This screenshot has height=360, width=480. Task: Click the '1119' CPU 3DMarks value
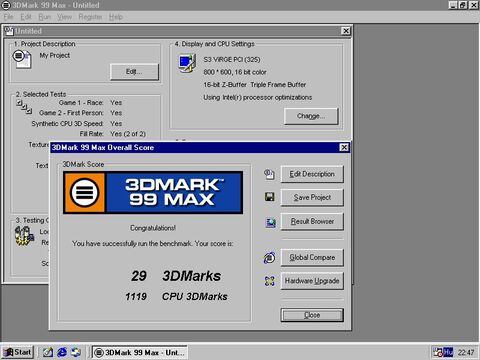coord(136,296)
